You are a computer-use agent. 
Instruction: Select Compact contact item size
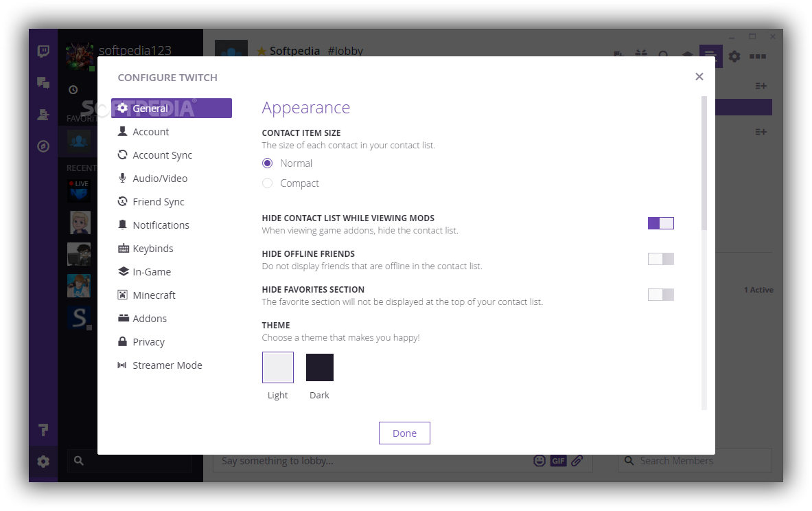pos(267,183)
